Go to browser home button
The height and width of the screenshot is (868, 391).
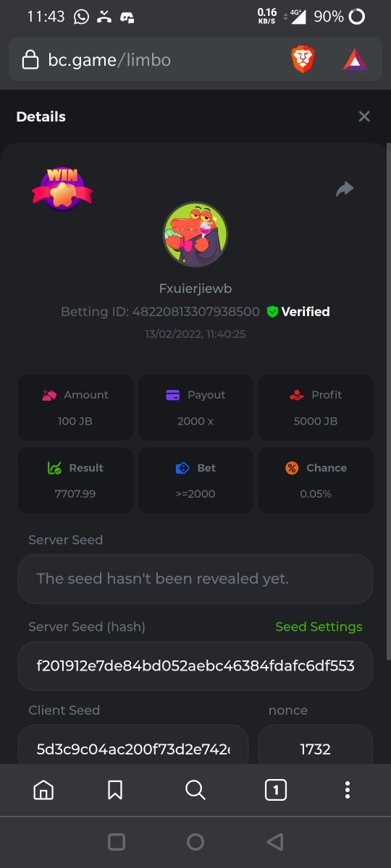[43, 790]
